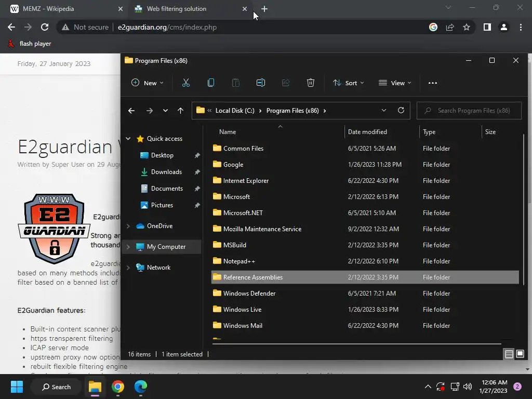
Task: Click the Search Program Files (x86) field
Action: tap(469, 111)
